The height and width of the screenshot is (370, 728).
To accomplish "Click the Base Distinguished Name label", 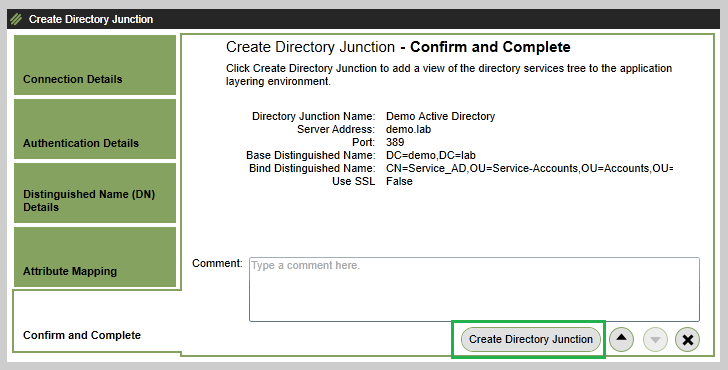I will click(x=311, y=155).
